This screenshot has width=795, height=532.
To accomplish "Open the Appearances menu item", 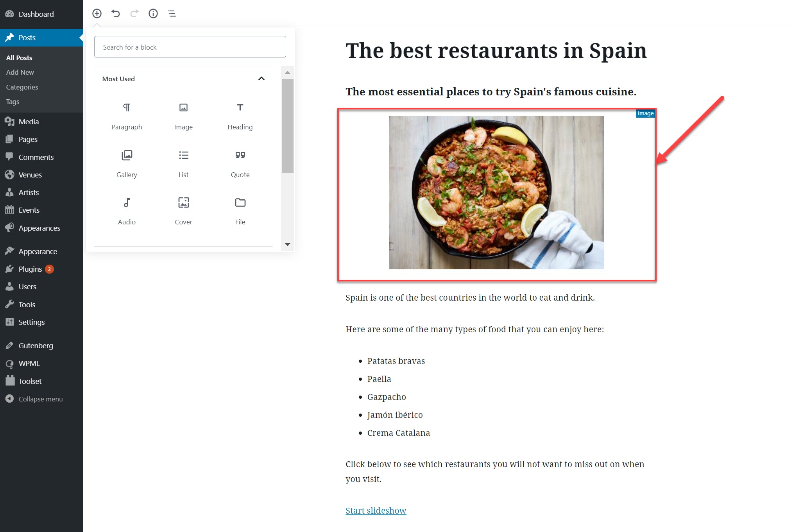I will point(41,228).
